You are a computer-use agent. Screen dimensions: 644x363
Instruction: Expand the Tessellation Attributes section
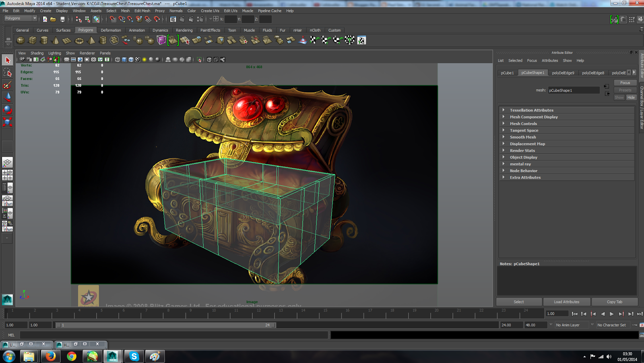[566, 110]
